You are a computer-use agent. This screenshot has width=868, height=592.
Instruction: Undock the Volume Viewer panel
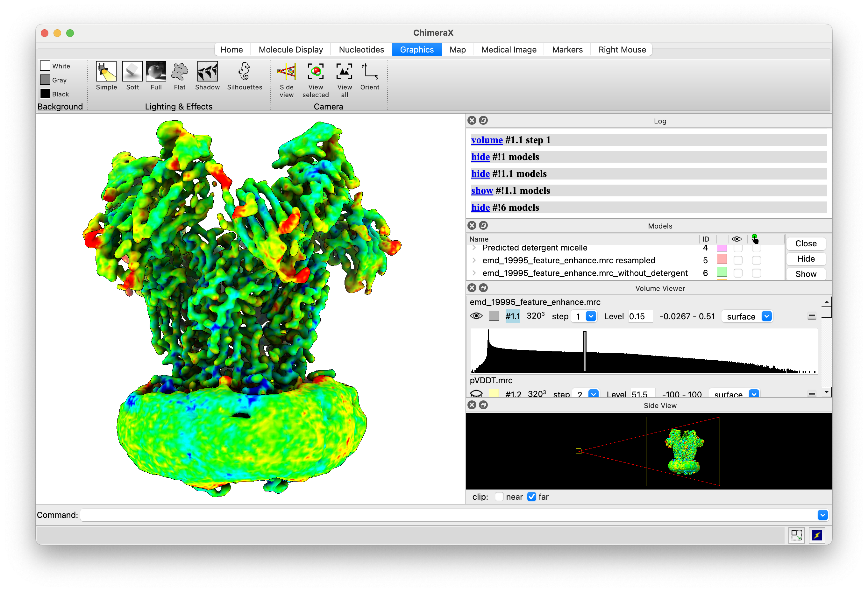(483, 288)
